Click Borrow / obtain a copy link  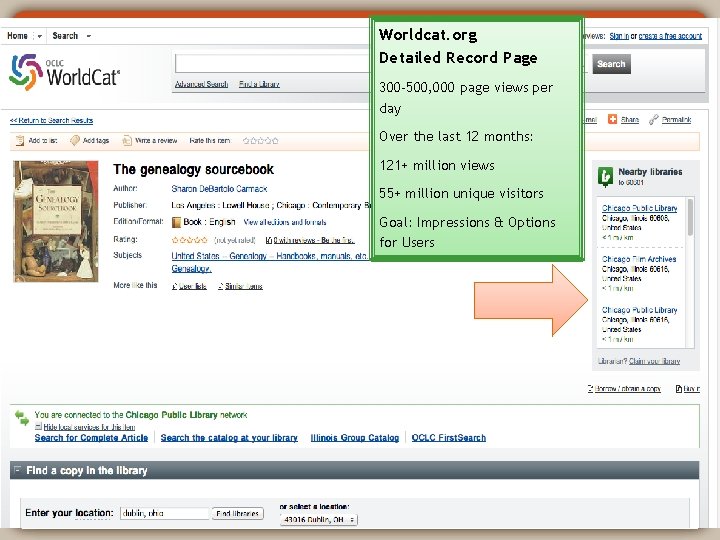point(628,389)
